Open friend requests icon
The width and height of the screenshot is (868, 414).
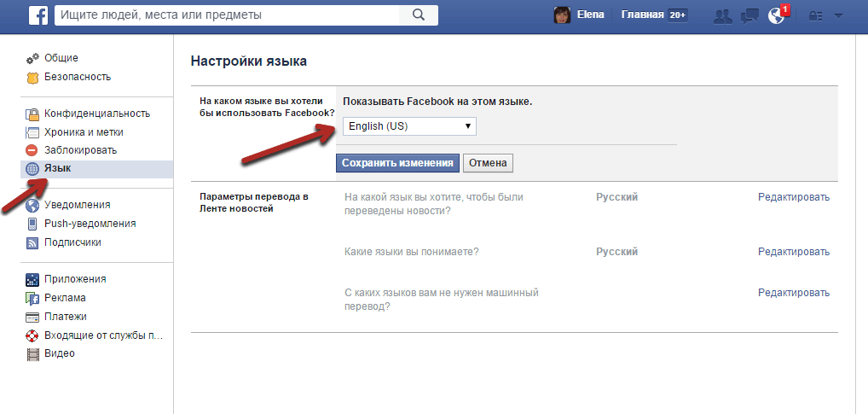(x=722, y=16)
